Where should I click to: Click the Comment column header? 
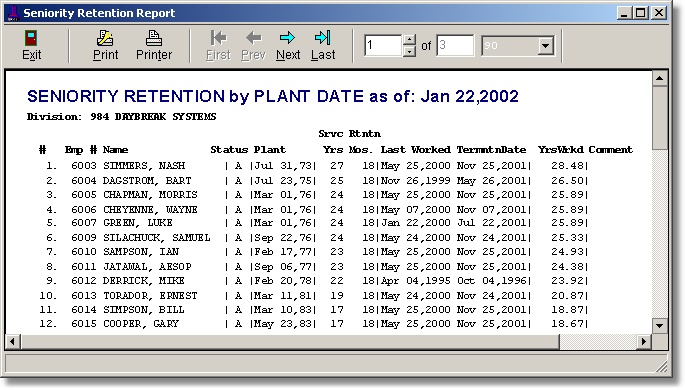(x=610, y=150)
